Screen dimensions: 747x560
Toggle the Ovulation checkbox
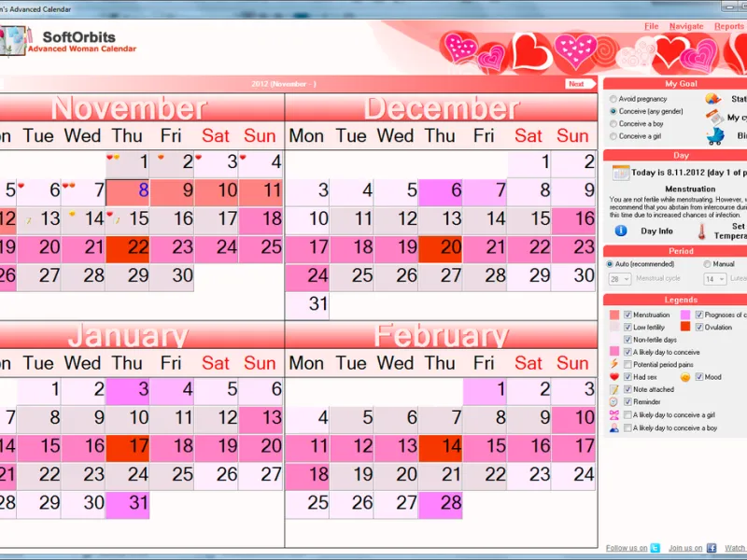pos(698,328)
